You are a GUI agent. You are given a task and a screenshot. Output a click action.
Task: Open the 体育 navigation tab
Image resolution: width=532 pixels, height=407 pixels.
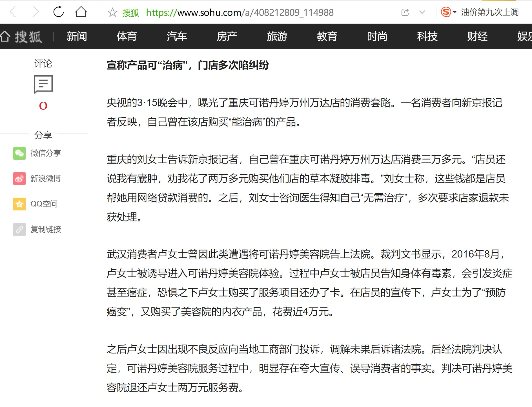coord(127,36)
